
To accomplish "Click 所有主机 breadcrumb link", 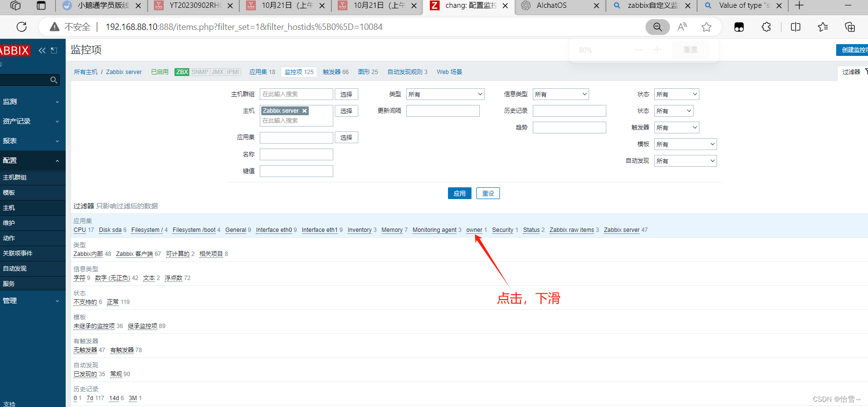I will click(x=86, y=72).
